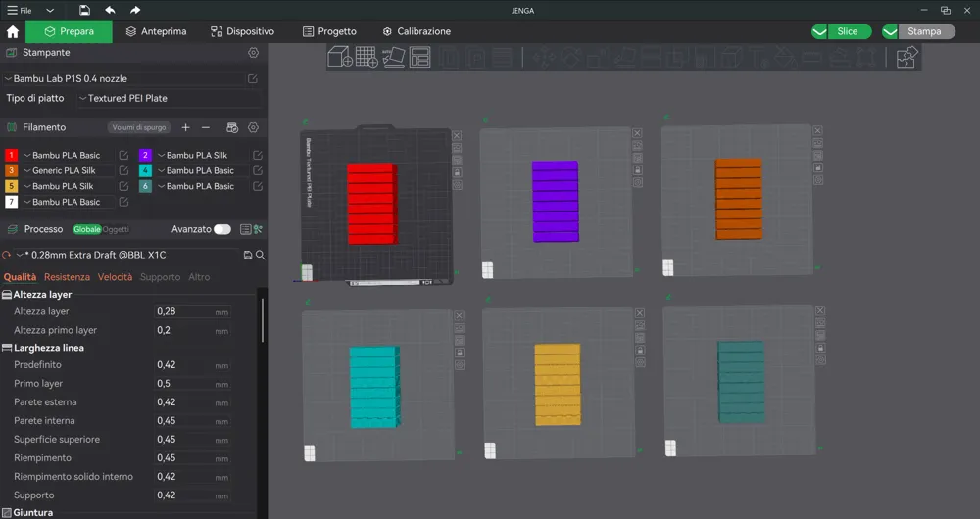Image resolution: width=980 pixels, height=519 pixels.
Task: Toggle lock on the purple blocks plate
Action: point(638,169)
